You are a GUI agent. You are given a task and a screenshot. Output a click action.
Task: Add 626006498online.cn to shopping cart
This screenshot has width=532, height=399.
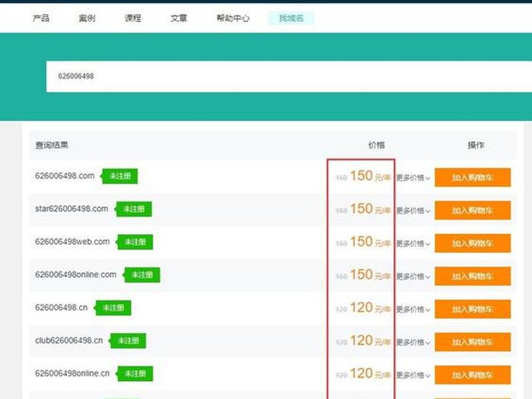tap(473, 375)
